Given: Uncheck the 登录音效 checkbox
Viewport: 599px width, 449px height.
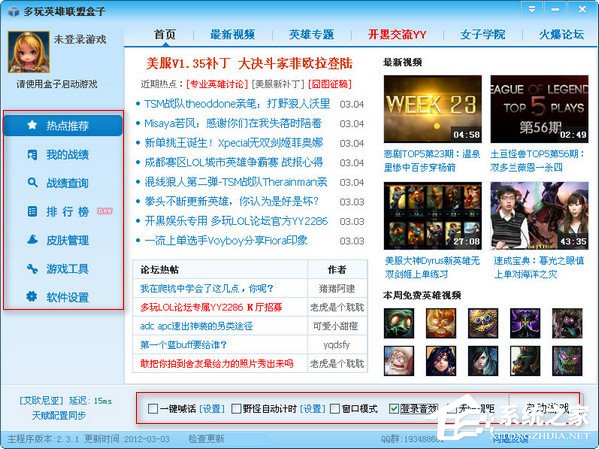Looking at the screenshot, I should [x=393, y=409].
